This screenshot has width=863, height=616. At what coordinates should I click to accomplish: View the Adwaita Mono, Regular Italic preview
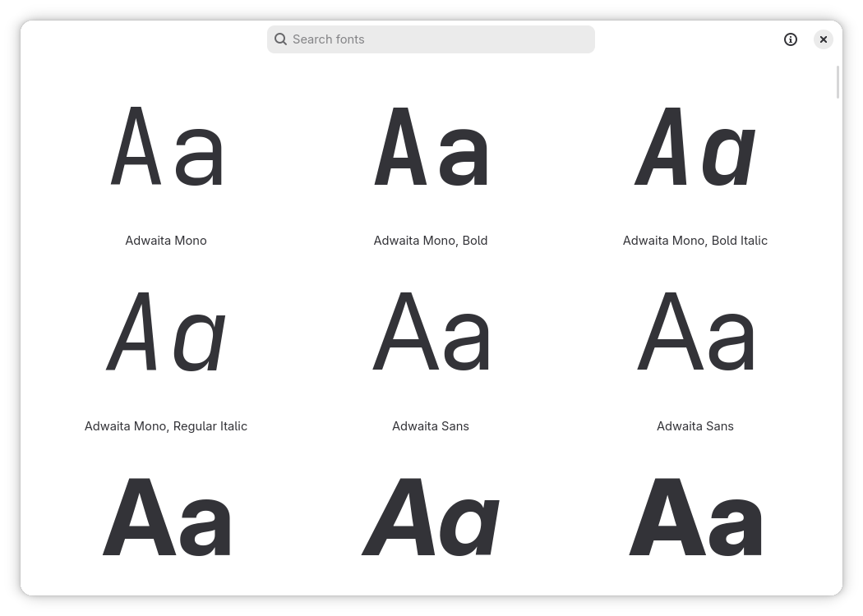click(166, 333)
